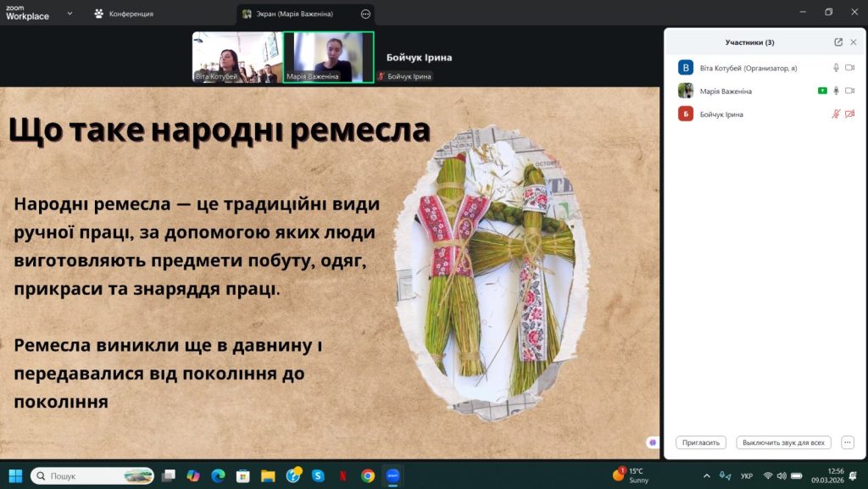This screenshot has width=868, height=489.
Task: Expand the Zoom Workplace dropdown arrow
Action: 70,14
